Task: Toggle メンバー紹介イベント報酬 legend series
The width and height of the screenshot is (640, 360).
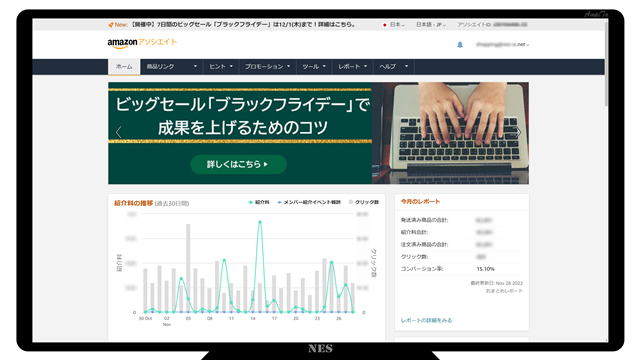Action: pos(309,202)
